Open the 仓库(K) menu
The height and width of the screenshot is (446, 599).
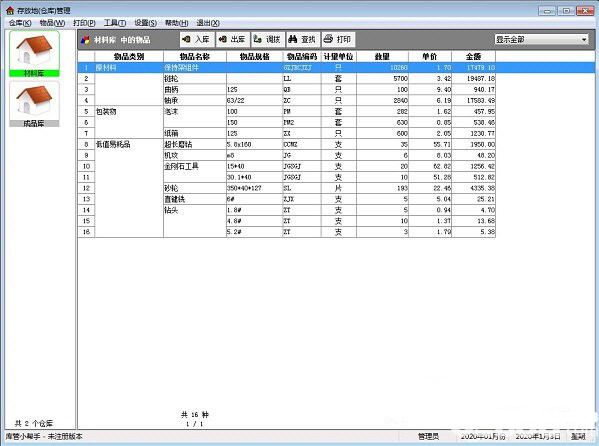coord(20,23)
